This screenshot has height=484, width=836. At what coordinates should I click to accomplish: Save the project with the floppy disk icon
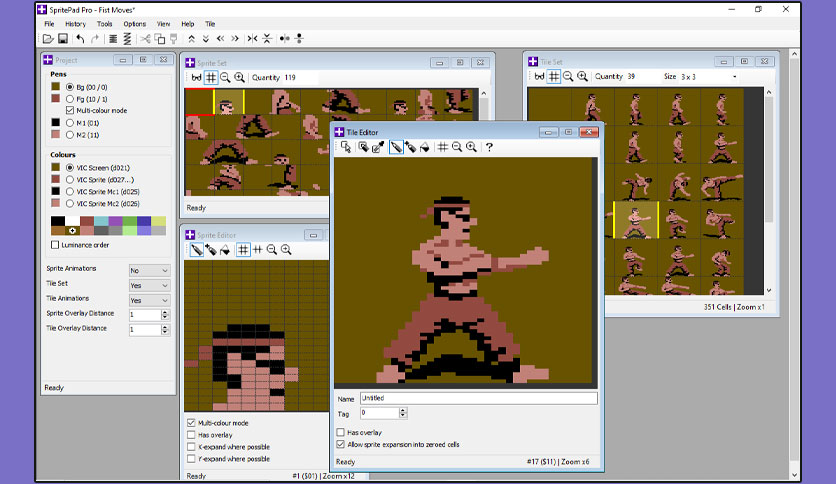[63, 38]
